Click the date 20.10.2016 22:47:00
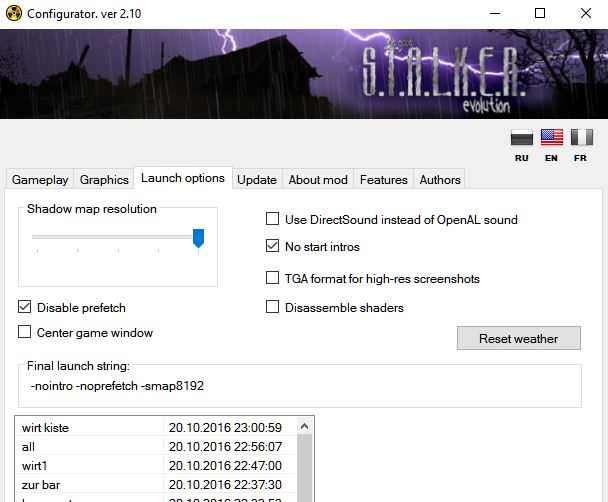 225,466
